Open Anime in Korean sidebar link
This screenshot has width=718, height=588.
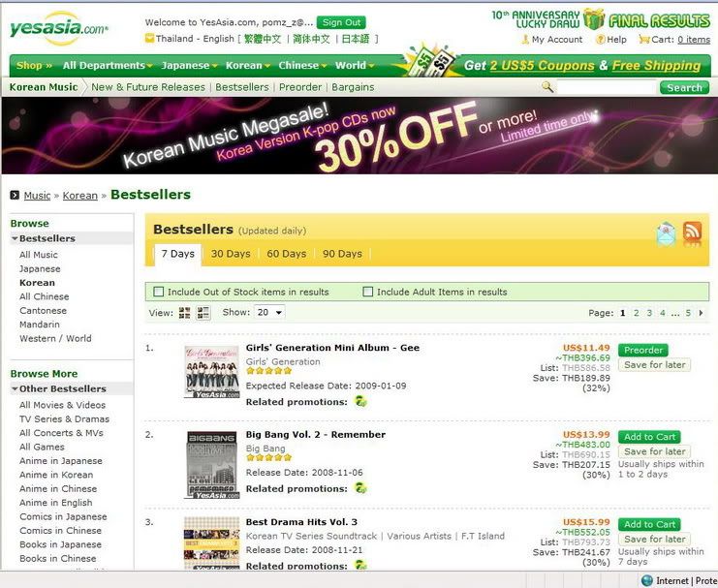pos(56,475)
